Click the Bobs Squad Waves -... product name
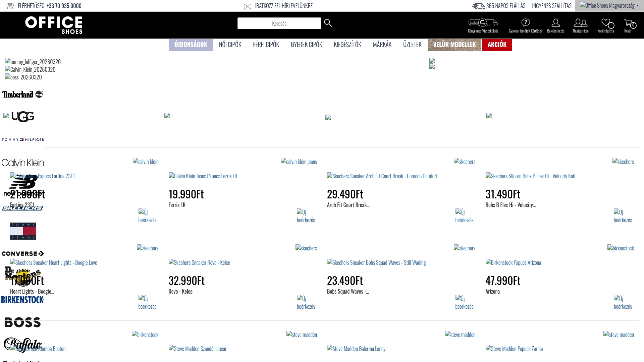644x362 pixels. click(x=348, y=291)
